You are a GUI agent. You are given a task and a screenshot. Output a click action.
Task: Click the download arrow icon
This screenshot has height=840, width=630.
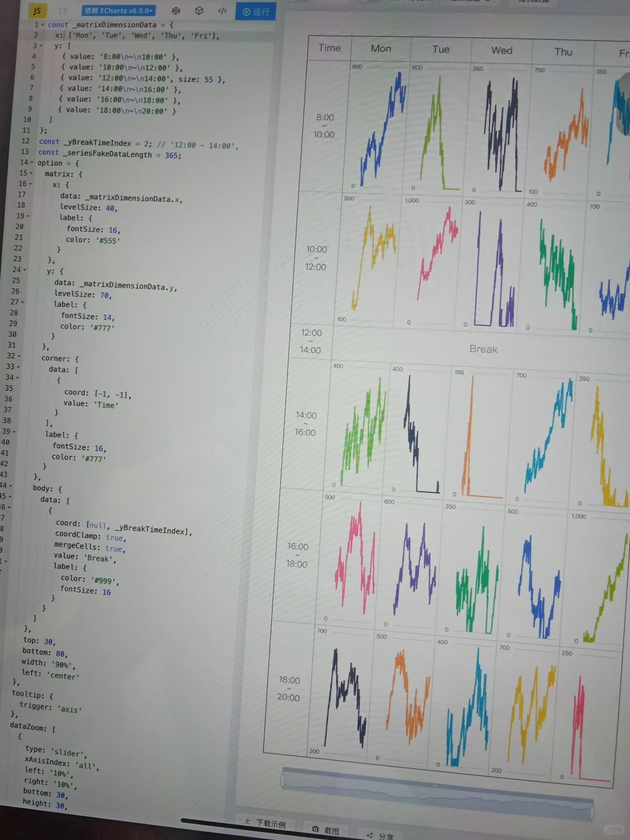(x=247, y=821)
